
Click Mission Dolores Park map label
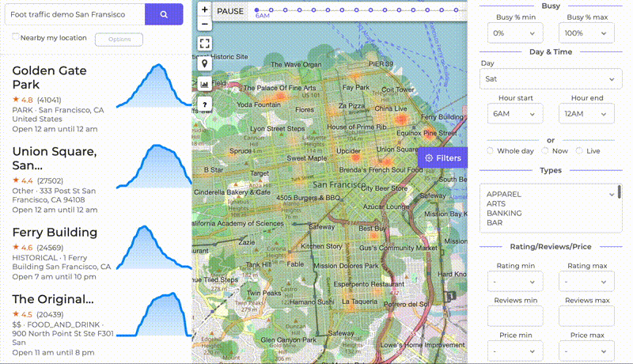346,266
